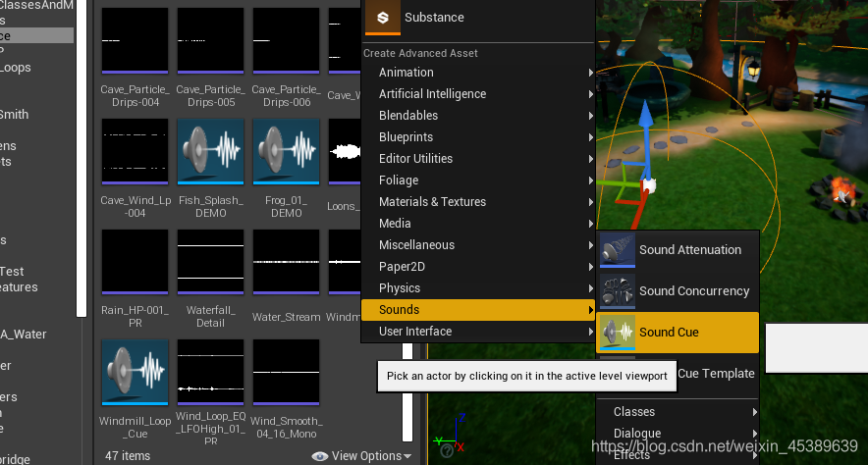Viewport: 868px width, 465px height.
Task: Select the Frog_01_DEMO sound cue asset
Action: tap(286, 151)
